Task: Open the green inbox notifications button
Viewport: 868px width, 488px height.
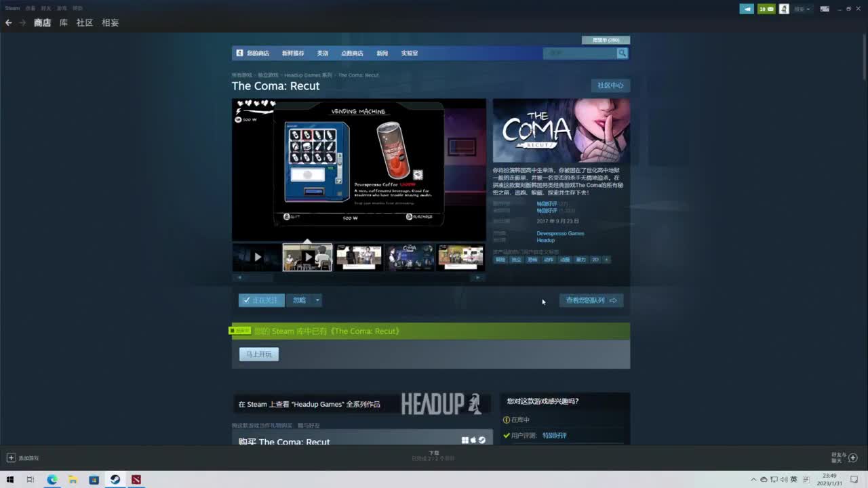Action: tap(766, 9)
